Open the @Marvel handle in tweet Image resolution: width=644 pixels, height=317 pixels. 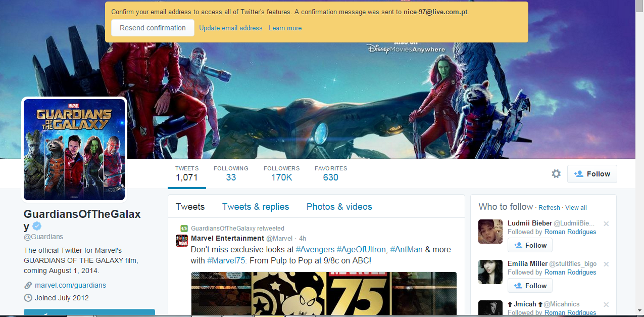click(x=279, y=238)
